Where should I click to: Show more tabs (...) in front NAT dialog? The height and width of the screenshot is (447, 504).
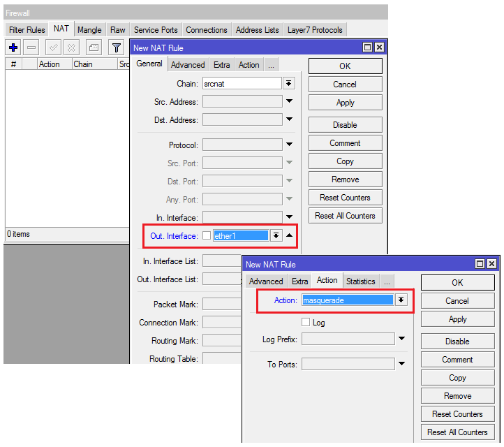387,281
